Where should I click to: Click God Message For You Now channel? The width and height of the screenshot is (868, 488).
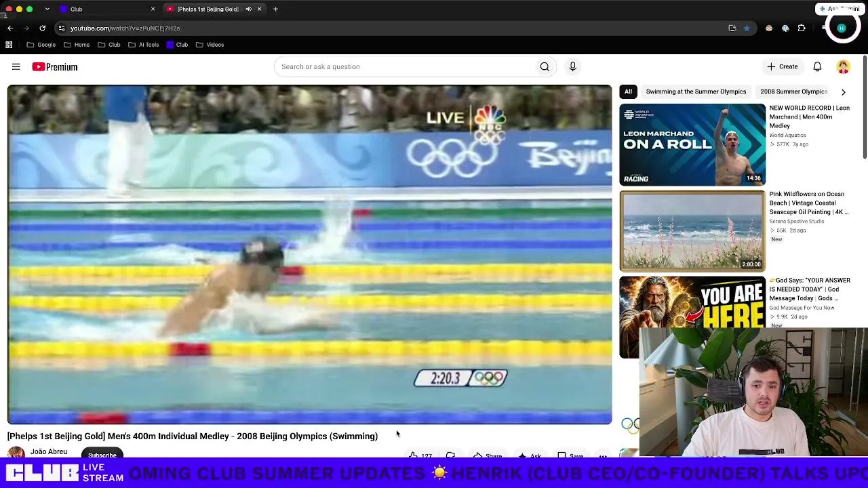(x=802, y=308)
